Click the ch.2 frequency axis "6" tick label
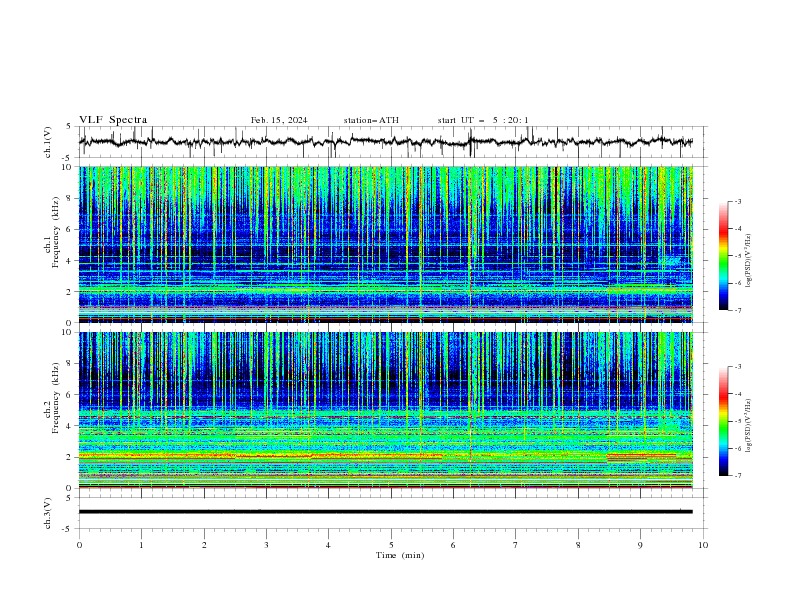This screenshot has width=792, height=612. [x=70, y=395]
